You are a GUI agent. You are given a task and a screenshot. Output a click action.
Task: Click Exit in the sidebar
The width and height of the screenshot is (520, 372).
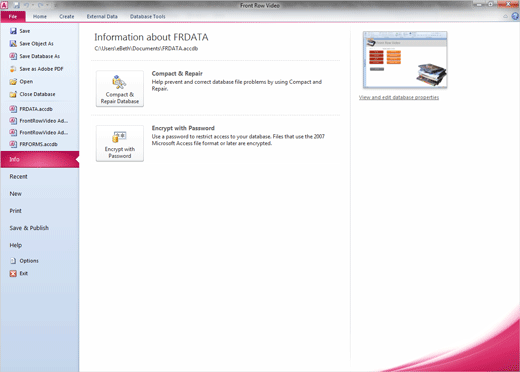point(24,274)
